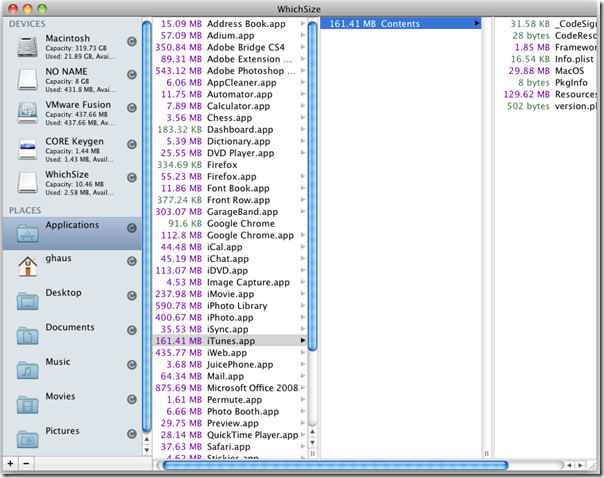This screenshot has height=478, width=604.
Task: Click the CORE Keygen disk icon
Action: click(x=29, y=148)
